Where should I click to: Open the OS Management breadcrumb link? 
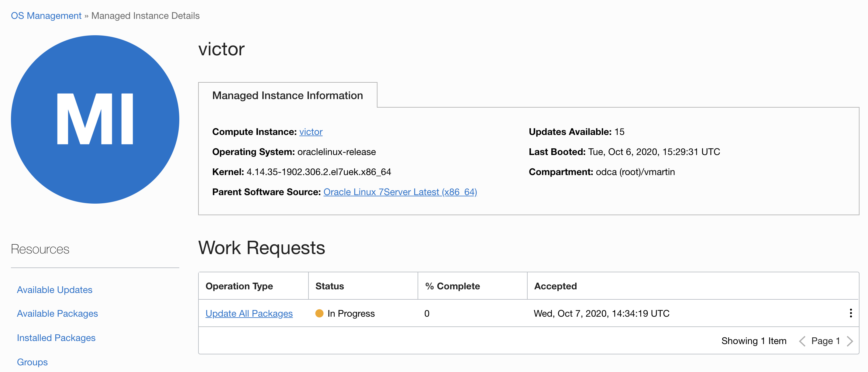46,16
